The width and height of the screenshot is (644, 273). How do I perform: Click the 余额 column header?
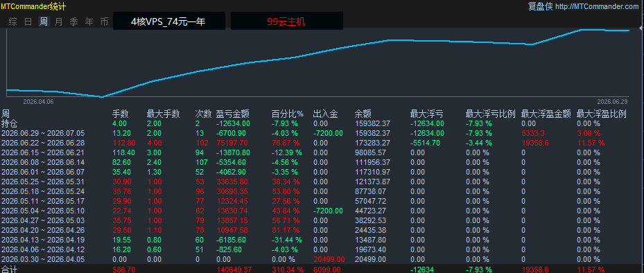pyautogui.click(x=363, y=114)
